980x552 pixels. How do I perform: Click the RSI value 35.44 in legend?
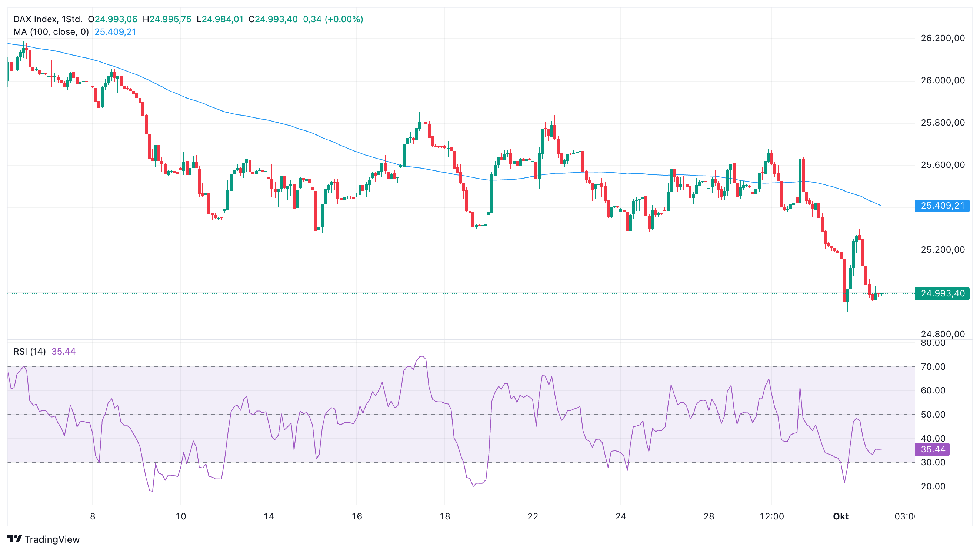pyautogui.click(x=64, y=352)
